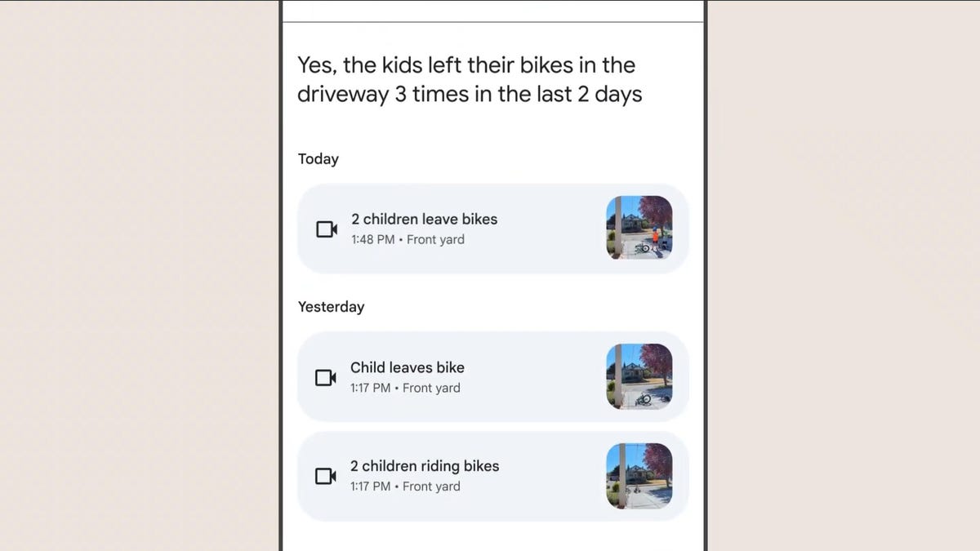Click the 'Today' section header
980x551 pixels.
pyautogui.click(x=318, y=158)
